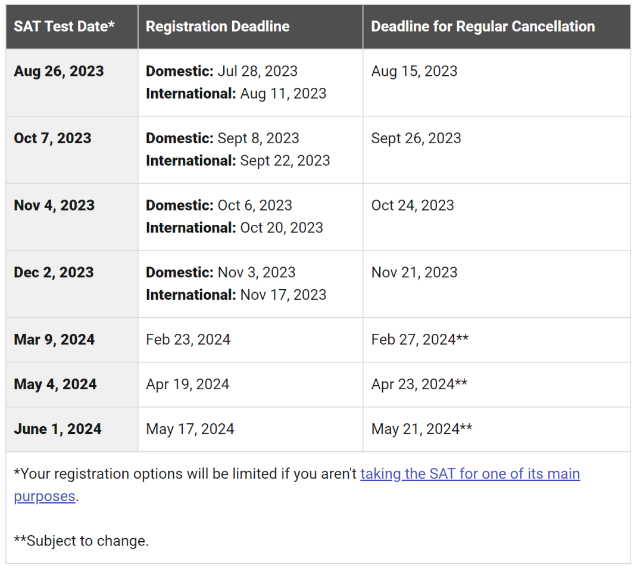
Task: Click the 'Aug 15, 2023' cancellation deadline
Action: 414,71
